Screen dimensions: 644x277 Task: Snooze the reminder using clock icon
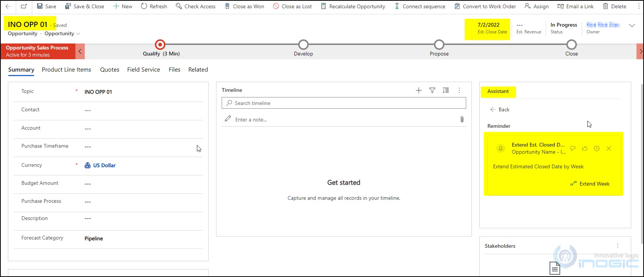[x=596, y=148]
